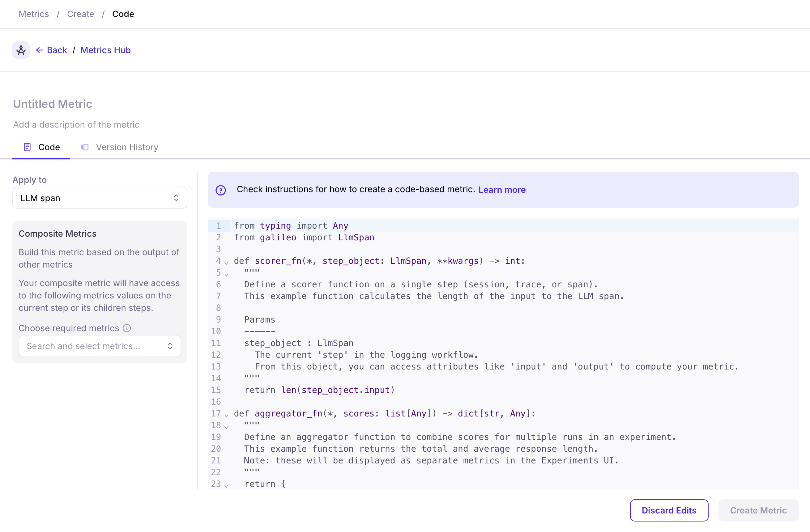Click the Version History tab icon

[85, 147]
